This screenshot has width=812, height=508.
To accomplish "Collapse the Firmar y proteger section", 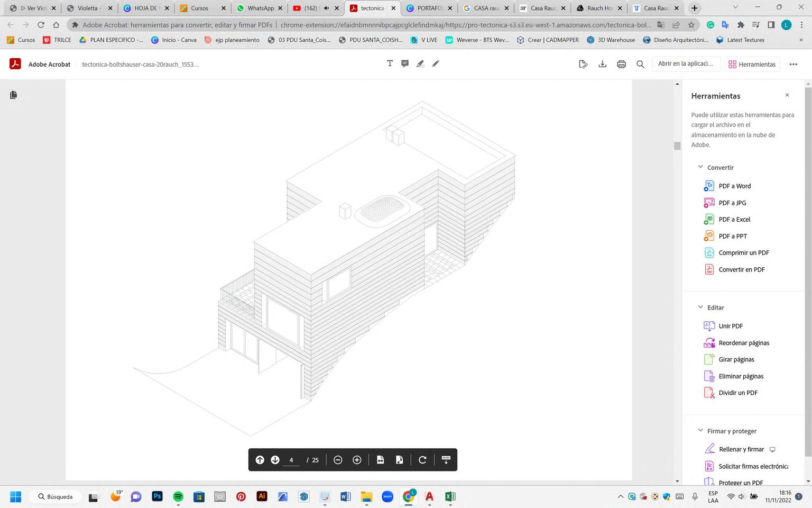I will point(700,431).
